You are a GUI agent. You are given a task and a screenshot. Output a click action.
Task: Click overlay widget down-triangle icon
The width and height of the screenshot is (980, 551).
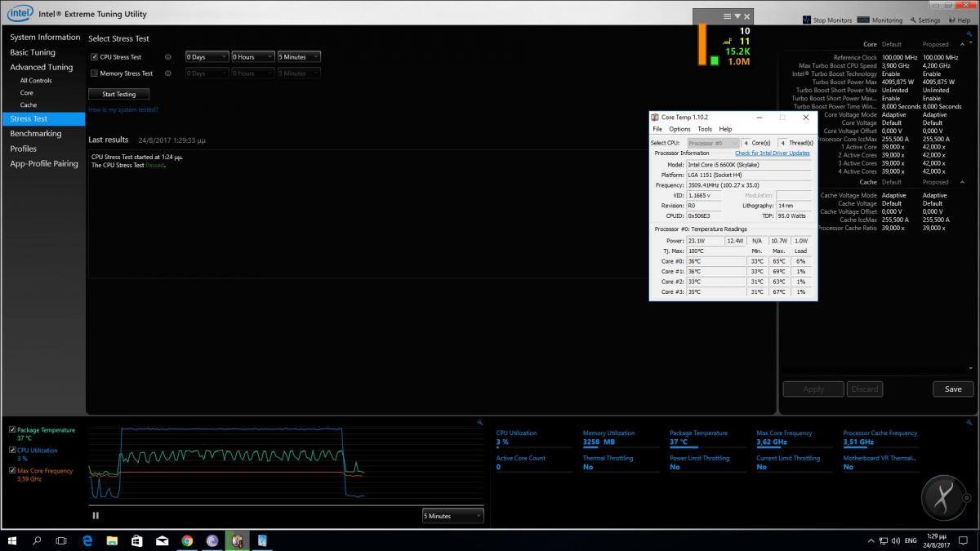[x=737, y=16]
